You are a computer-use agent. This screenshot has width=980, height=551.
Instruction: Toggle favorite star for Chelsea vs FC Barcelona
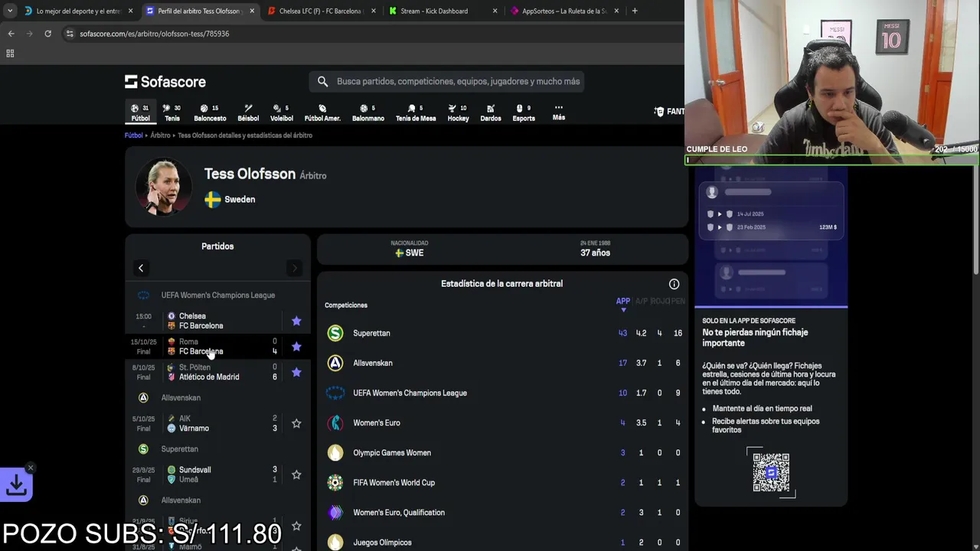pos(296,321)
